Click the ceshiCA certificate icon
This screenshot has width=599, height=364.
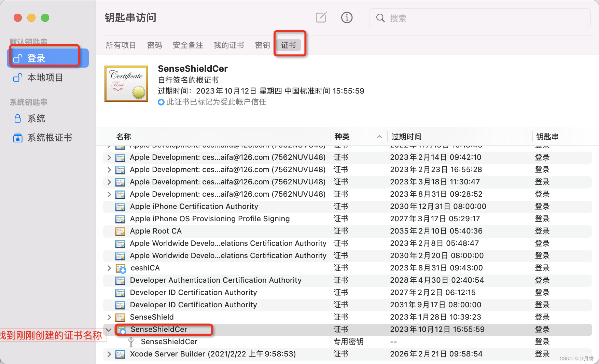pos(121,268)
